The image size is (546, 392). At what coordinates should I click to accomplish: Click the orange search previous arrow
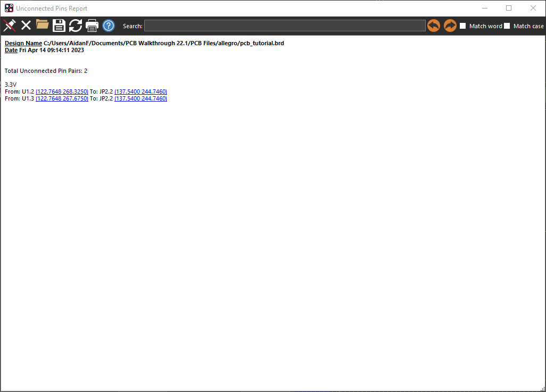pyautogui.click(x=434, y=26)
